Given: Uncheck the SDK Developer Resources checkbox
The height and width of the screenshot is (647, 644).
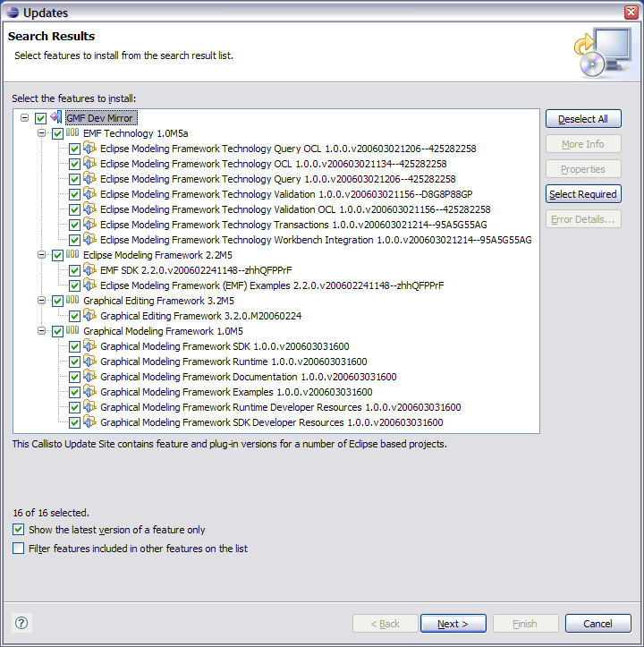Looking at the screenshot, I should pos(74,423).
